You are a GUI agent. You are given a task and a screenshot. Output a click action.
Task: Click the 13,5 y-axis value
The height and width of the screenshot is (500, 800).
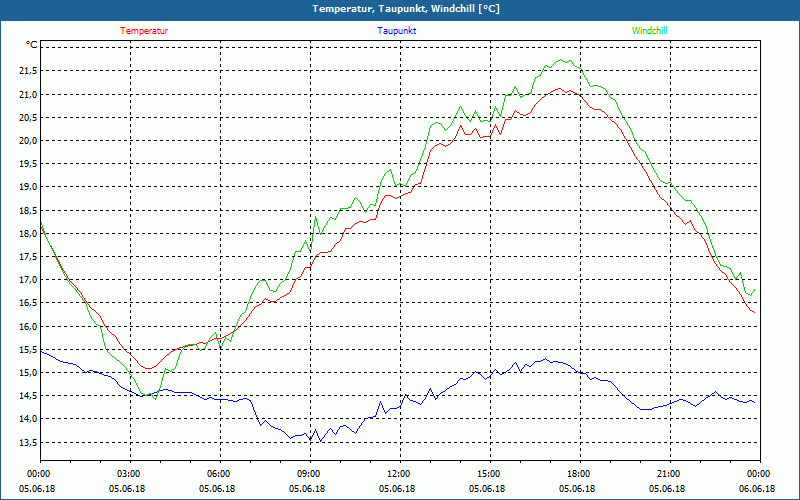[28, 442]
